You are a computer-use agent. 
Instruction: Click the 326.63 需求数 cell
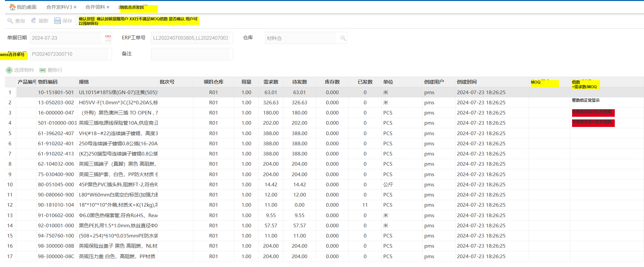tap(271, 103)
